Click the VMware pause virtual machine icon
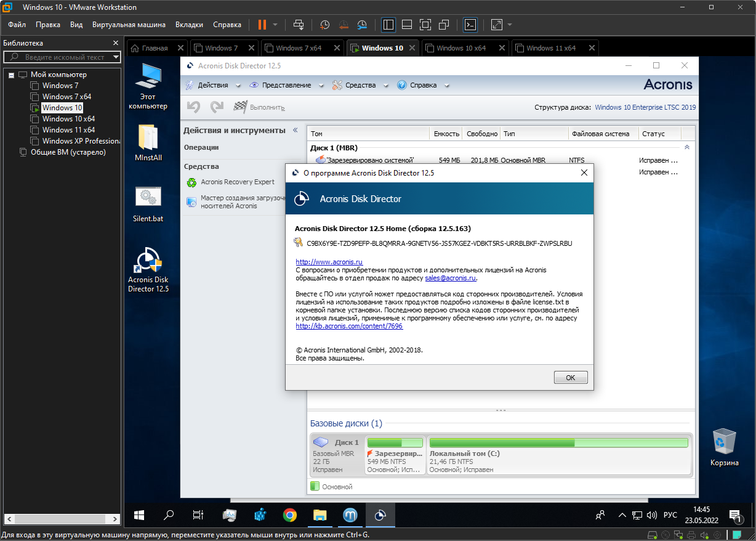Viewport: 756px width, 541px height. click(x=262, y=25)
